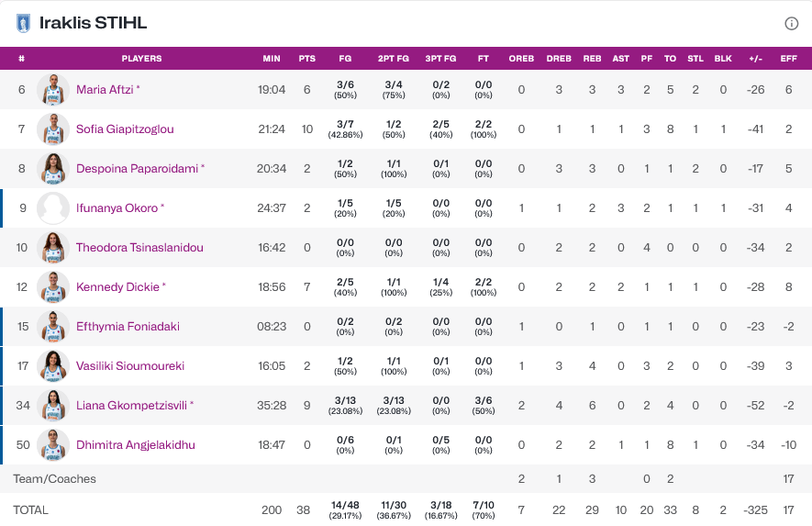Open Liana Gkompetzisvili's player page
The height and width of the screenshot is (526, 812).
point(133,406)
